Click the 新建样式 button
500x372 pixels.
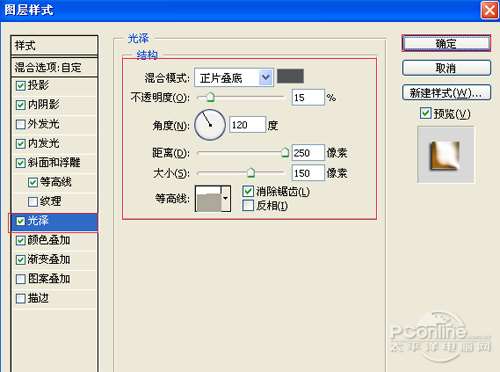[x=446, y=93]
